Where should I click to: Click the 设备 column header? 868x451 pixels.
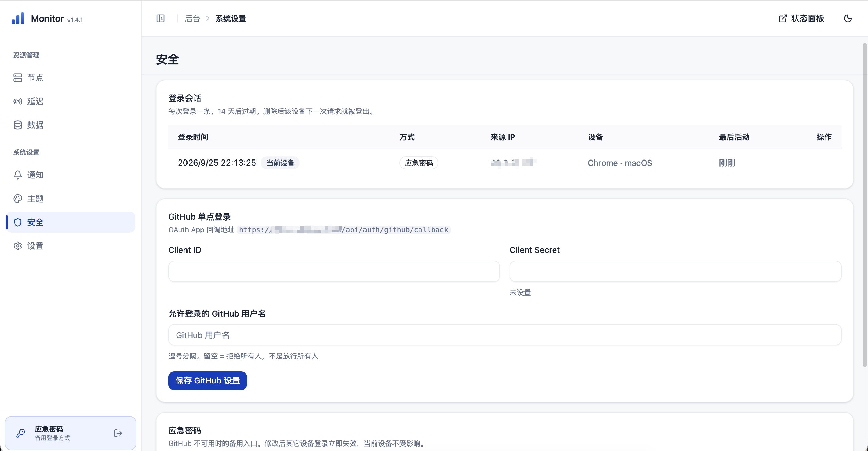pyautogui.click(x=595, y=137)
